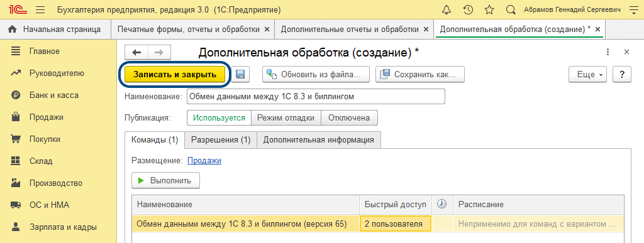Open notifications bell
The height and width of the screenshot is (243, 644).
447,9
